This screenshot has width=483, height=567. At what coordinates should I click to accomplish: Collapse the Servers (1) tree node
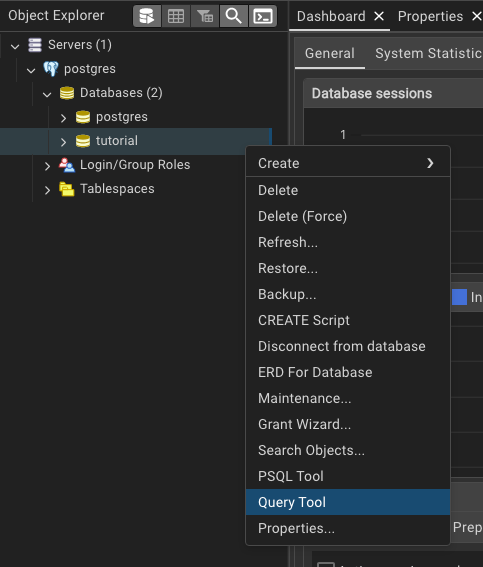[15, 46]
